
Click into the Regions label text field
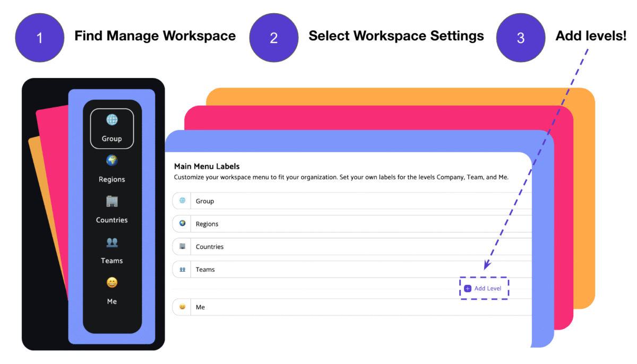(361, 224)
